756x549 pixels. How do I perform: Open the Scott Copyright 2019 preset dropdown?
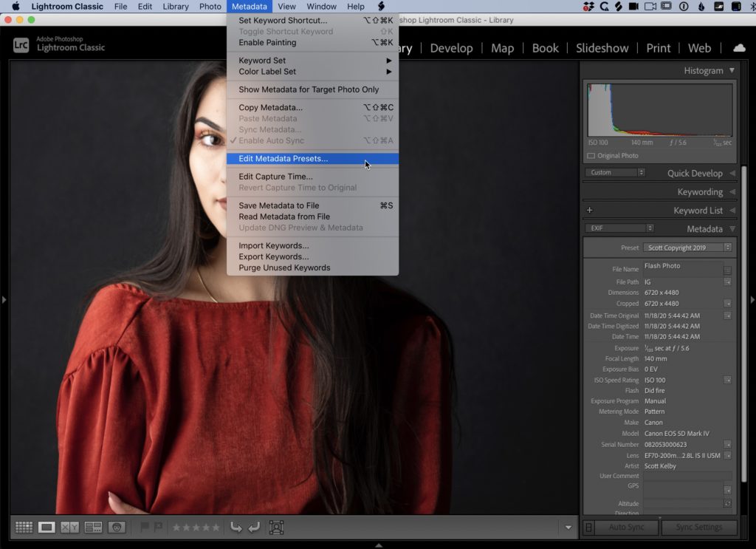click(x=687, y=248)
